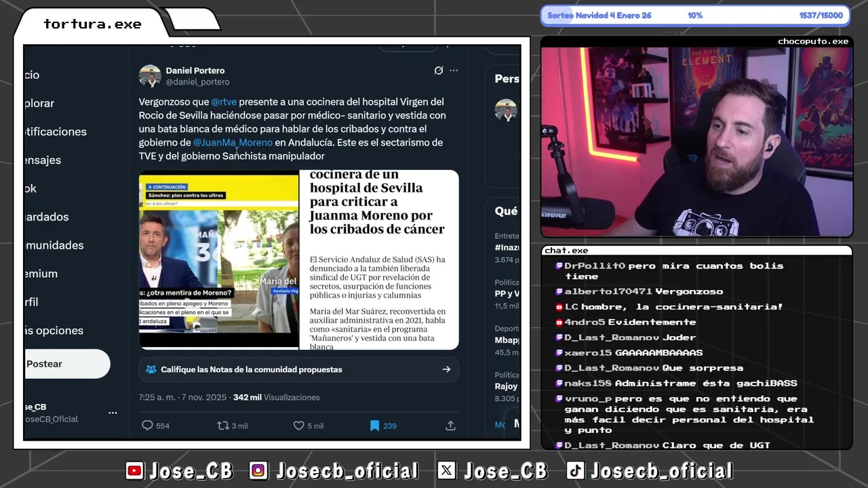The width and height of the screenshot is (868, 488).
Task: Open the @rtve mention link
Action: [x=224, y=102]
